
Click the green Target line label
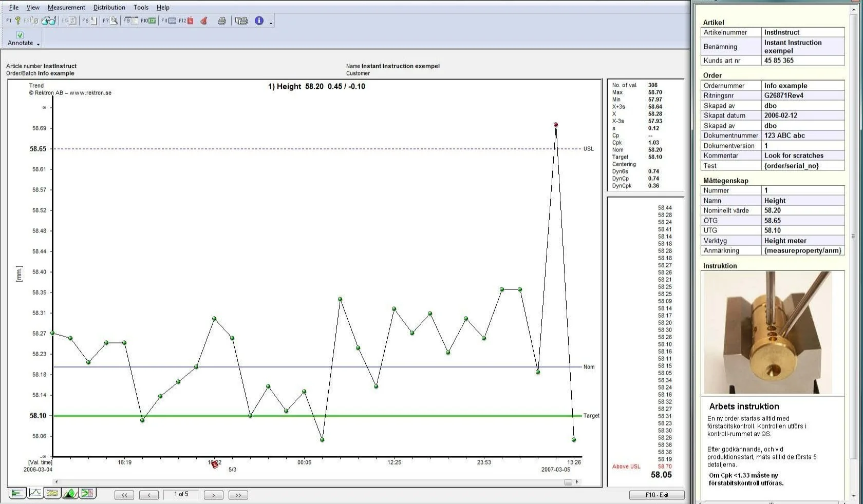pyautogui.click(x=591, y=416)
